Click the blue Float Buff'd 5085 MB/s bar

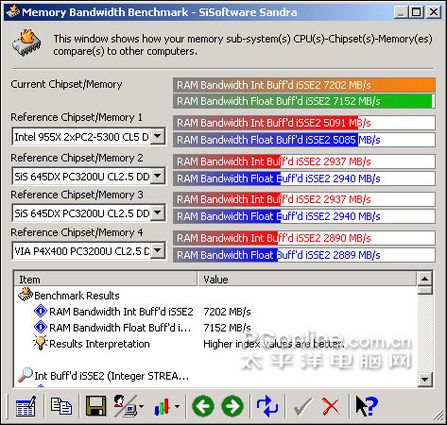[x=304, y=140]
